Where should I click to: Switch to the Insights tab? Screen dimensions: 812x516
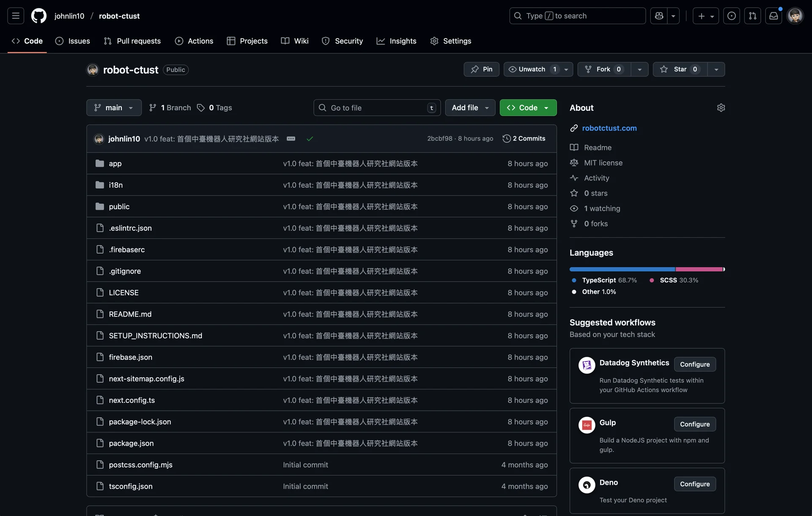click(x=396, y=41)
